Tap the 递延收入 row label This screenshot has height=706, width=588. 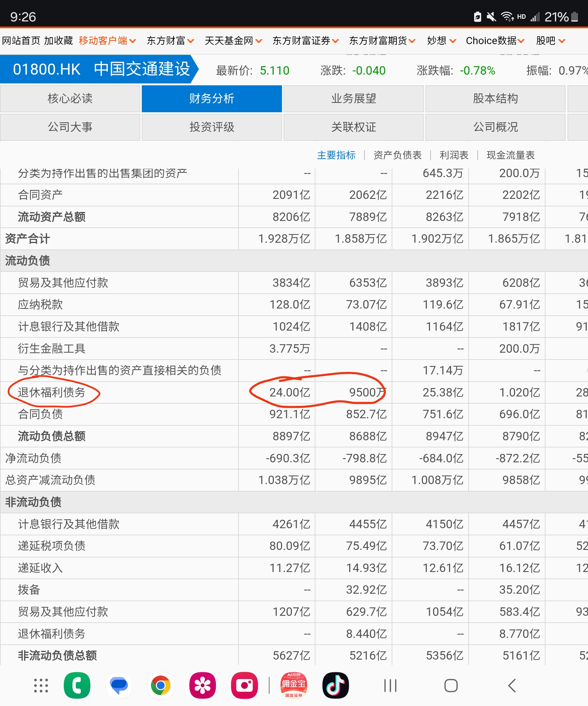(40, 568)
